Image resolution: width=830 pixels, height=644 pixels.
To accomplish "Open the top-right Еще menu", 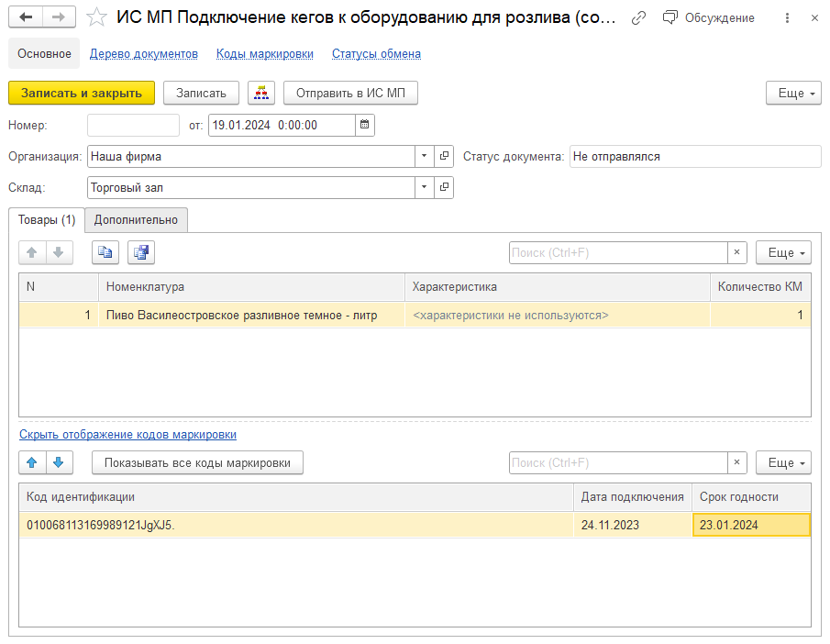I will pyautogui.click(x=792, y=93).
